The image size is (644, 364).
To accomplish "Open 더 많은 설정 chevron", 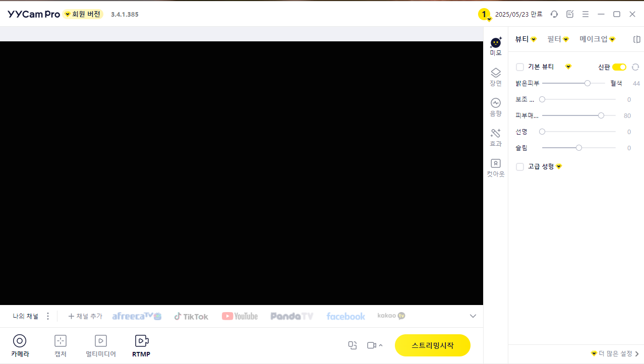I will click(x=637, y=354).
